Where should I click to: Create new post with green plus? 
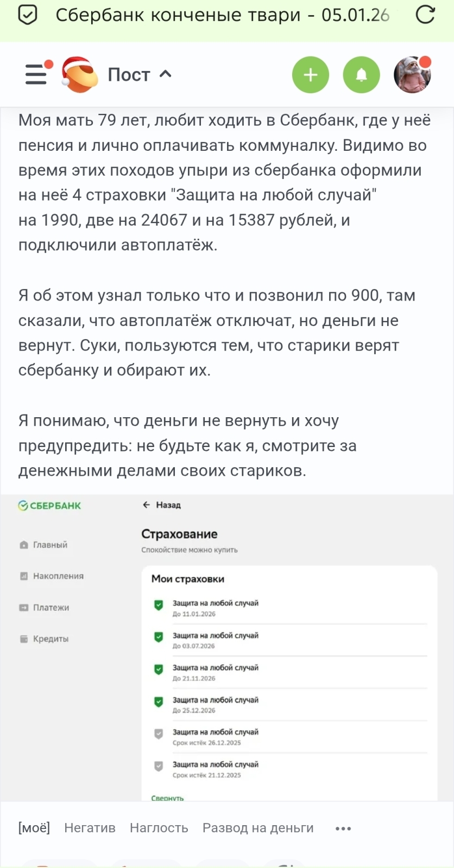click(x=311, y=75)
